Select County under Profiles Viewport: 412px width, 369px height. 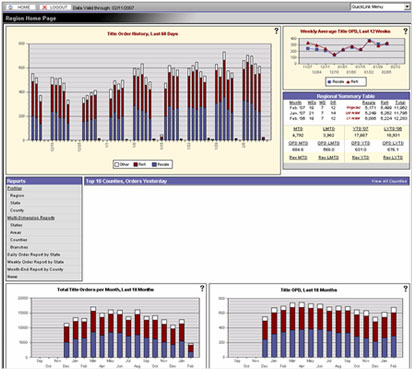17,210
